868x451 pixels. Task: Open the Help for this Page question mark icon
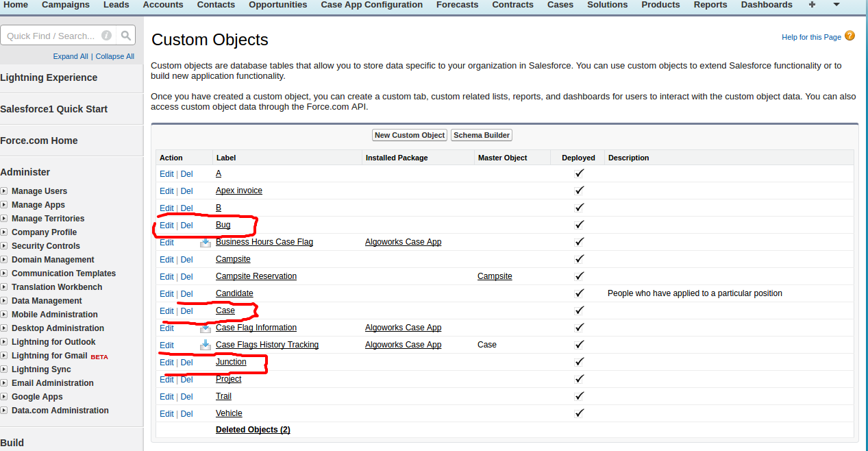click(x=850, y=36)
